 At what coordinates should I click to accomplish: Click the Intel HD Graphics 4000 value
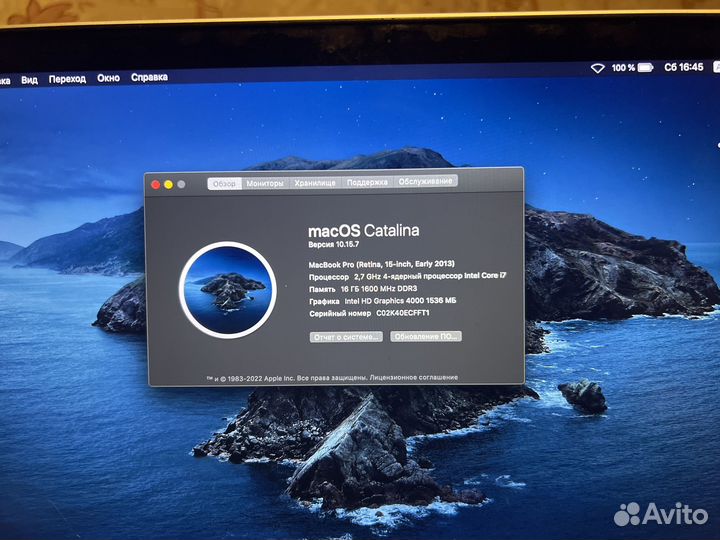tap(400, 301)
